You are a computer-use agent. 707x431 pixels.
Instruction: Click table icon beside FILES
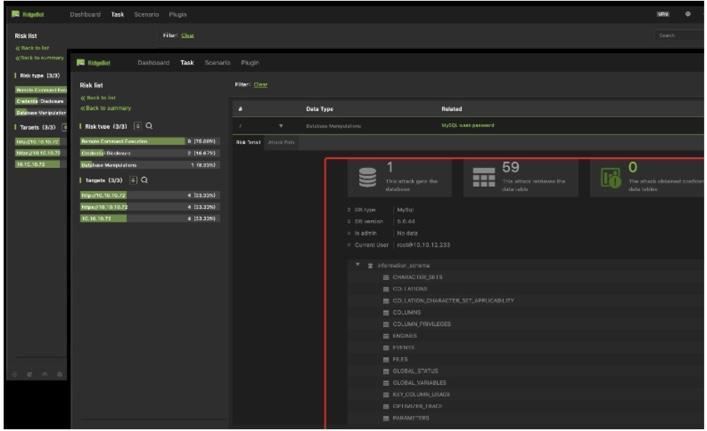tap(386, 360)
